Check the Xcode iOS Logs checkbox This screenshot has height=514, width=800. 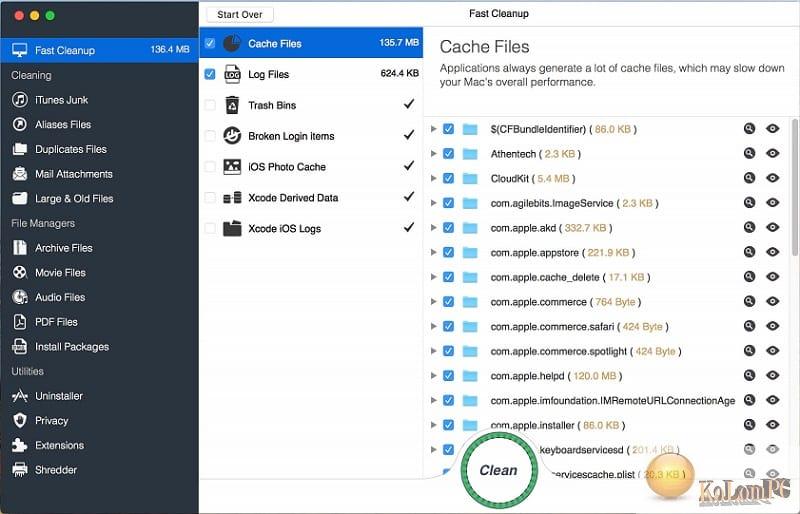210,228
